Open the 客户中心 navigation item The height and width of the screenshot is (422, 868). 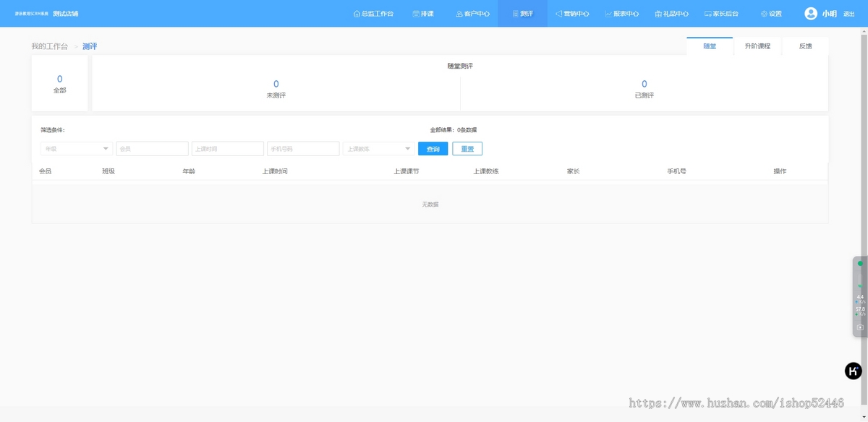472,14
